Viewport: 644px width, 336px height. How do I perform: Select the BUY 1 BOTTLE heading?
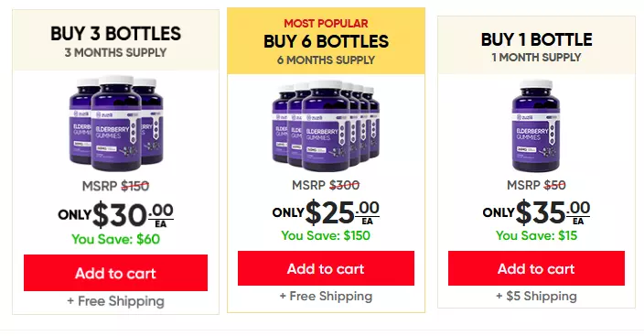[x=536, y=39]
